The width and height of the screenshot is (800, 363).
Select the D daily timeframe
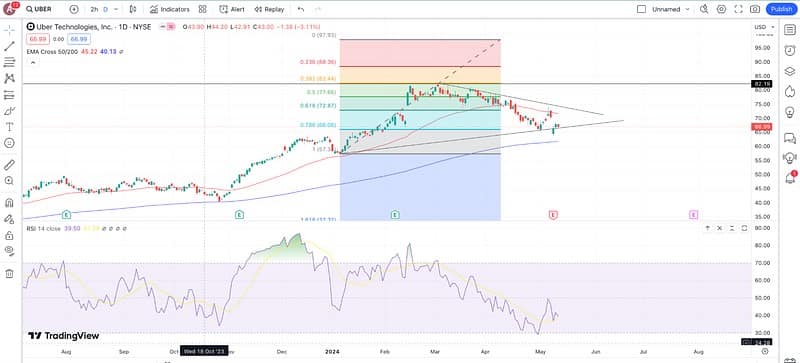coord(106,9)
